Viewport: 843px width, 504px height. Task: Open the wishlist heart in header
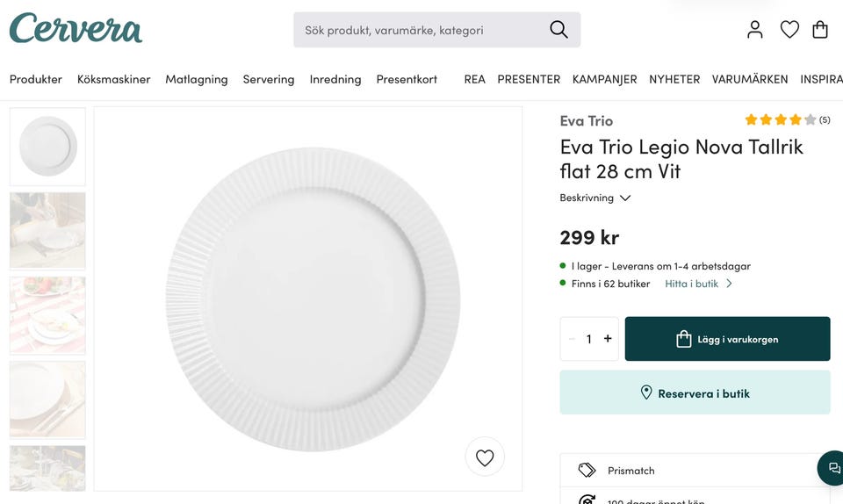click(x=789, y=30)
